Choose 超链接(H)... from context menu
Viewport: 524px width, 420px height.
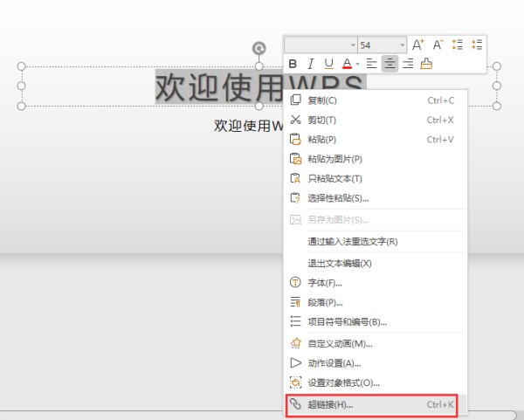330,405
